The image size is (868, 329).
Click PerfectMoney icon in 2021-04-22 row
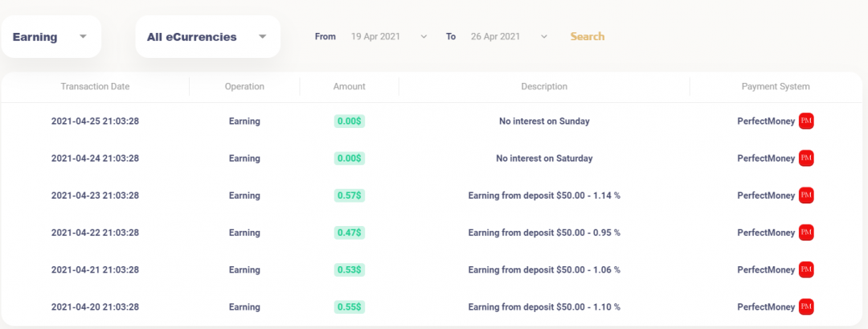806,232
